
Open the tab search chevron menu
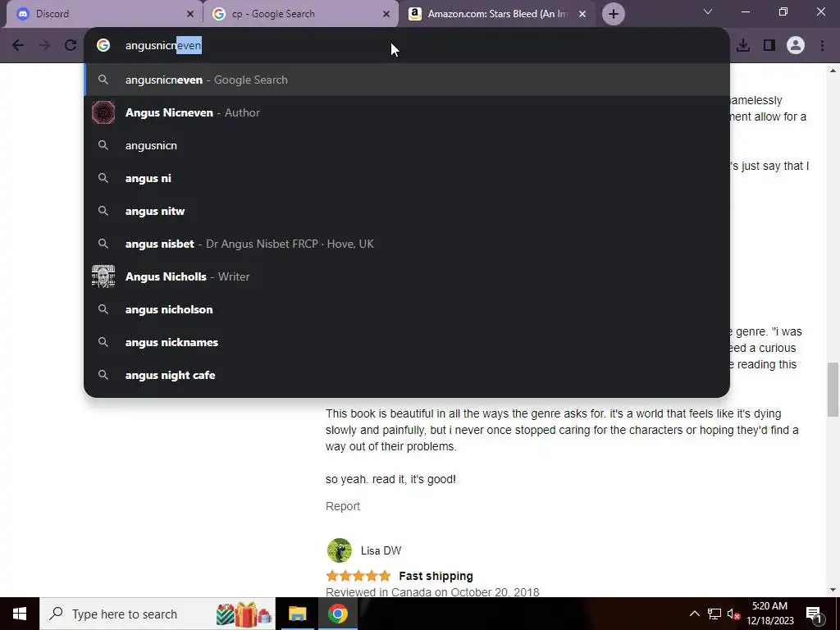708,11
